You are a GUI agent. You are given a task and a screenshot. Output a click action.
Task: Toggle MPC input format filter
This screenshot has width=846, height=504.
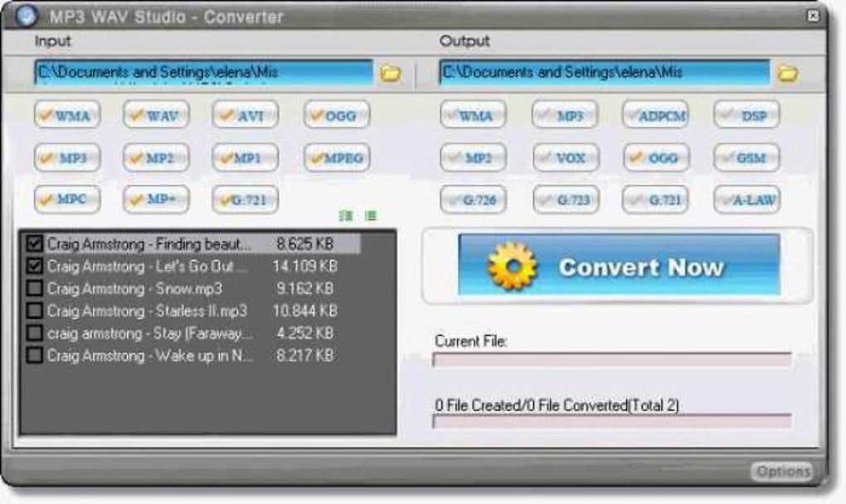67,200
